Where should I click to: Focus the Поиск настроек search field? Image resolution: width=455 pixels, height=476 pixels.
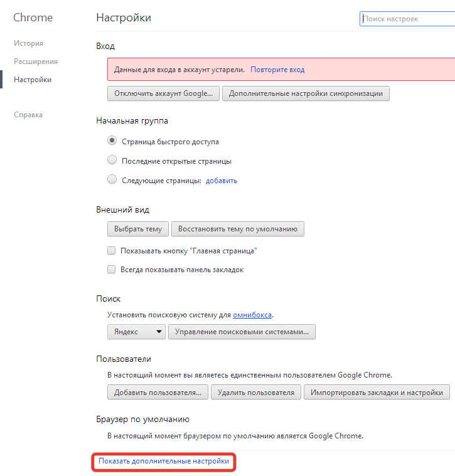pyautogui.click(x=407, y=19)
